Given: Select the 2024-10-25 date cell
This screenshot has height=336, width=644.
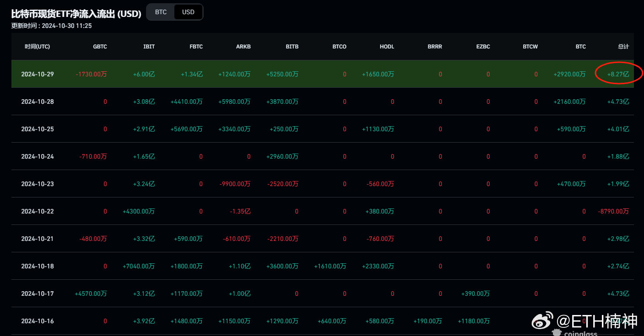Looking at the screenshot, I should pyautogui.click(x=38, y=129).
